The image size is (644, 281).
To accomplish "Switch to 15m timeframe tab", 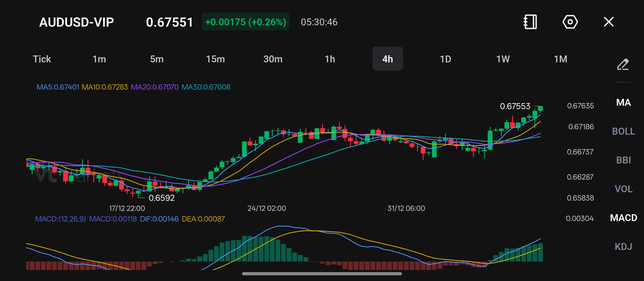I will (x=215, y=59).
